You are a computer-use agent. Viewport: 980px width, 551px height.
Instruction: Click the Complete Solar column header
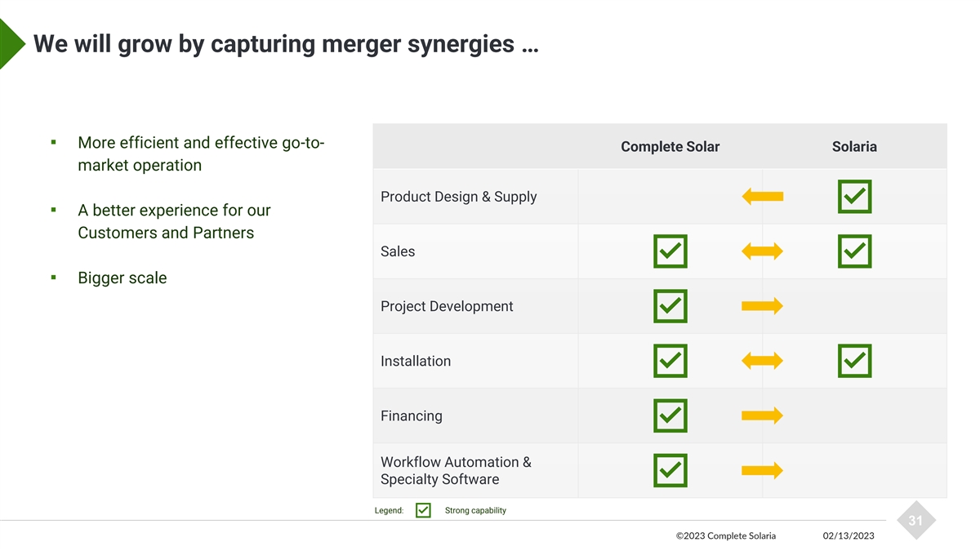click(670, 147)
